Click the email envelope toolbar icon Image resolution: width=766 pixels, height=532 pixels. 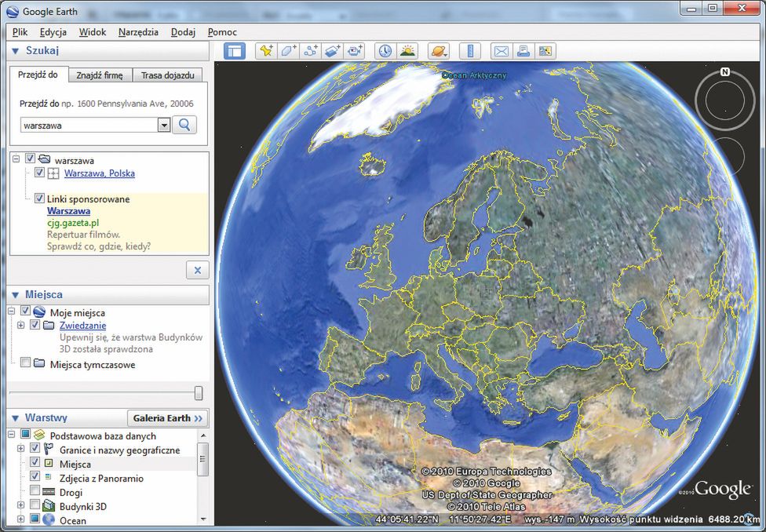pos(501,51)
